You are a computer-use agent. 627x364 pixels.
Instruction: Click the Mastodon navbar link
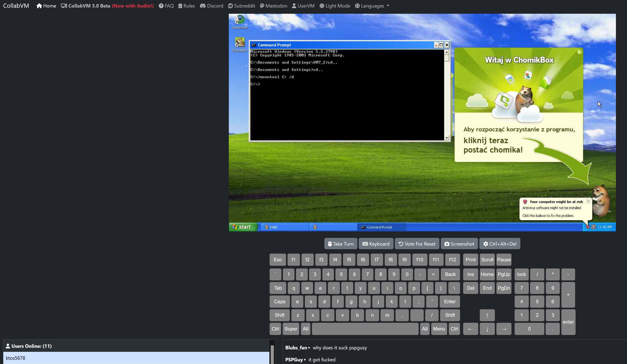pyautogui.click(x=273, y=6)
